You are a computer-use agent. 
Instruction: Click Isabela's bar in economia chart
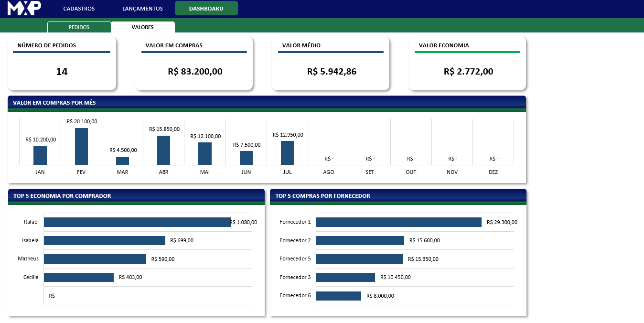click(104, 240)
